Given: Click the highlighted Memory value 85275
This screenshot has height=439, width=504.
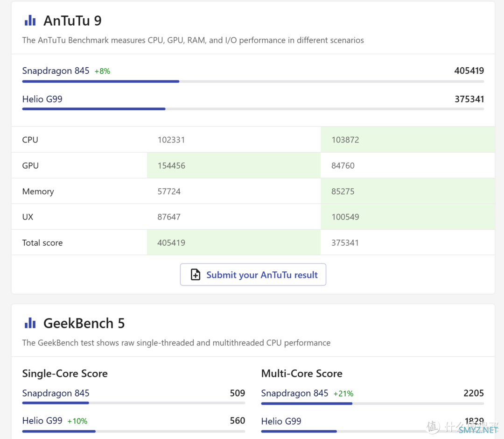Looking at the screenshot, I should tap(343, 191).
